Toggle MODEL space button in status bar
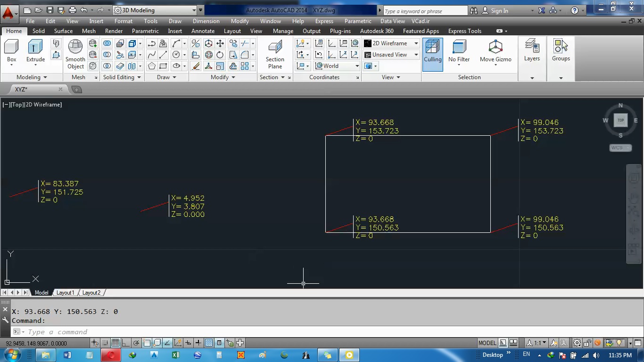The image size is (644, 362). click(487, 343)
